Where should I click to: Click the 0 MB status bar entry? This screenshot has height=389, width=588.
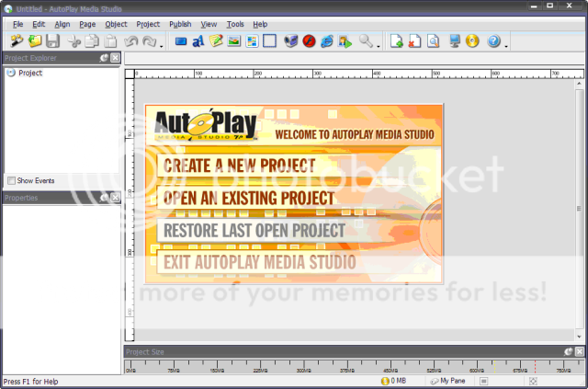point(393,381)
